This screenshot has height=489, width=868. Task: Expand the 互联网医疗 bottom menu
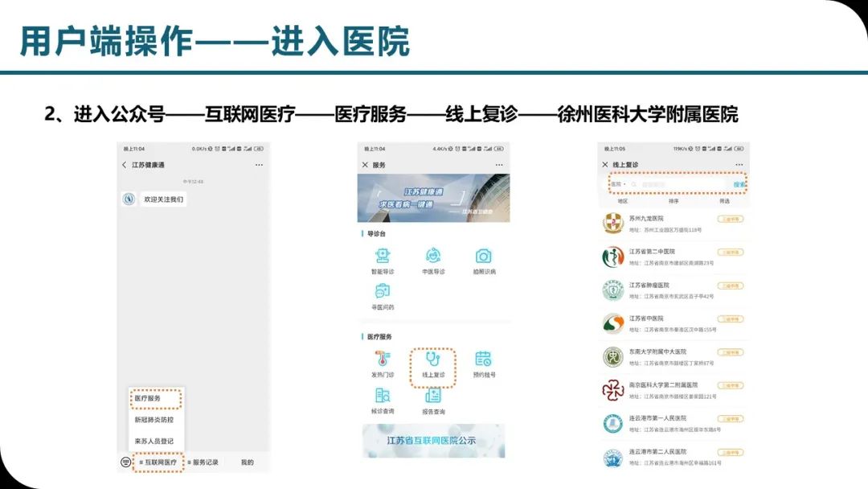pyautogui.click(x=158, y=462)
